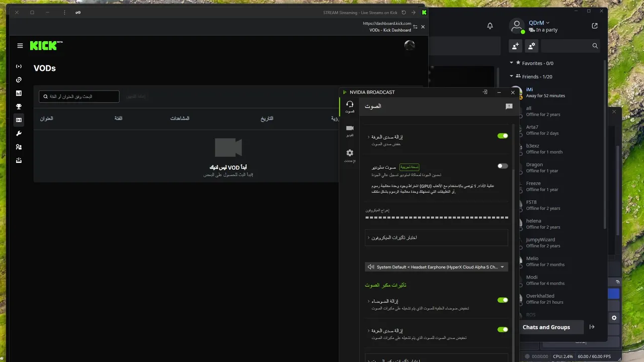This screenshot has height=362, width=644.
Task: Open the trophy icon in Kick sidebar
Action: coord(19,107)
